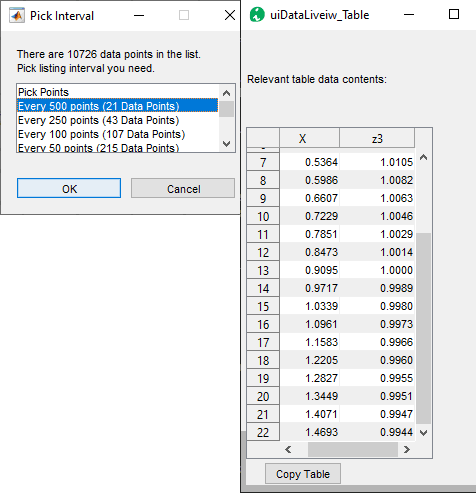The height and width of the screenshot is (494, 476).
Task: Click X cell value 0.5364
Action: tap(309, 162)
